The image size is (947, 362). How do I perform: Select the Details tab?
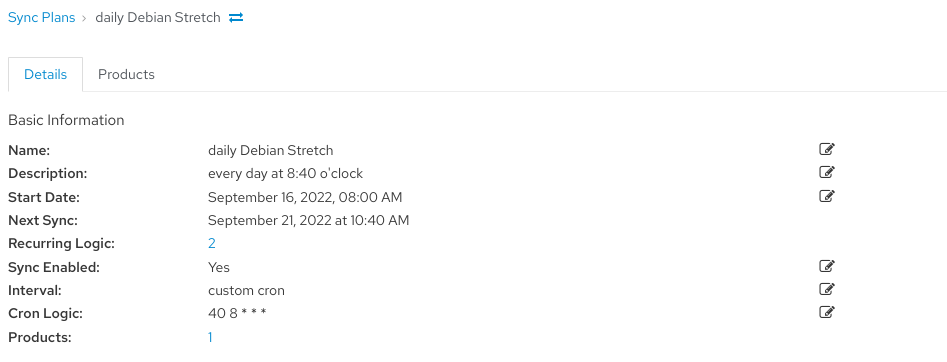45,74
